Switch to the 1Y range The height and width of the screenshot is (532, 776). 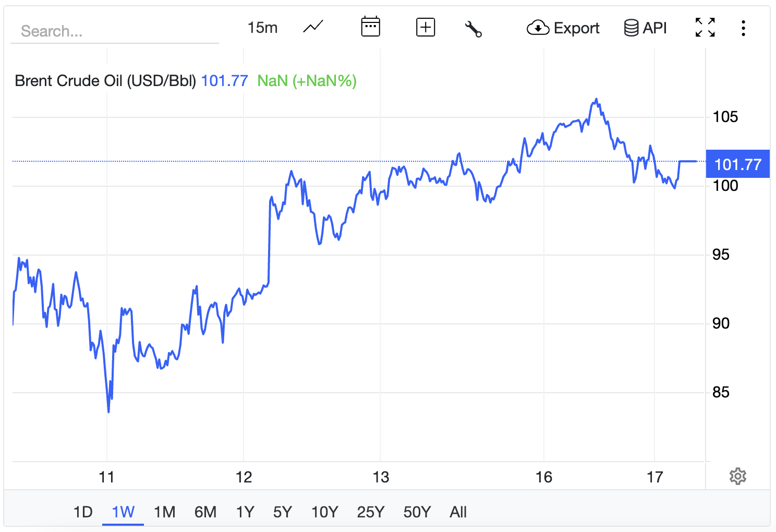pyautogui.click(x=245, y=512)
